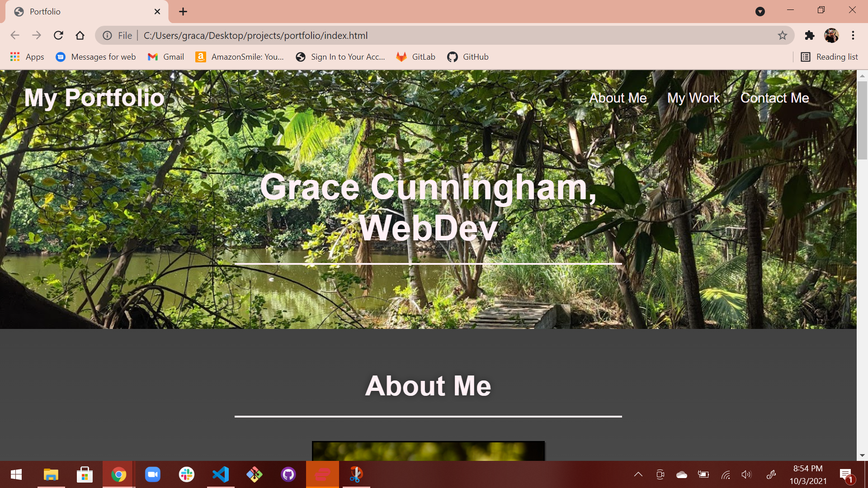This screenshot has width=868, height=488.
Task: Open Chrome's three-dot menu
Action: coord(853,35)
